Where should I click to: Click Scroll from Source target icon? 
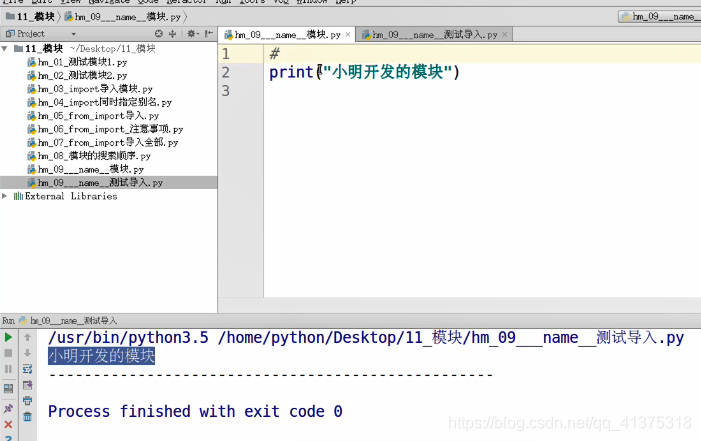159,34
